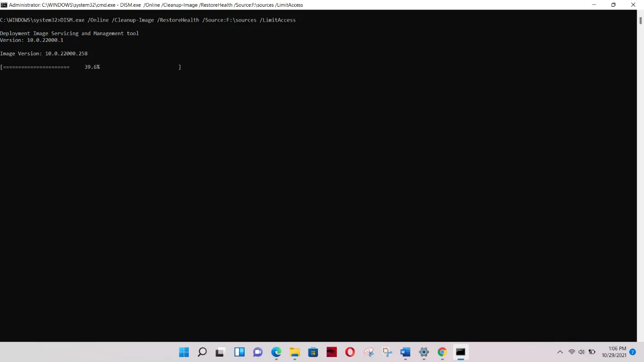Open Microsoft Store
This screenshot has height=362, width=644.
point(313,352)
